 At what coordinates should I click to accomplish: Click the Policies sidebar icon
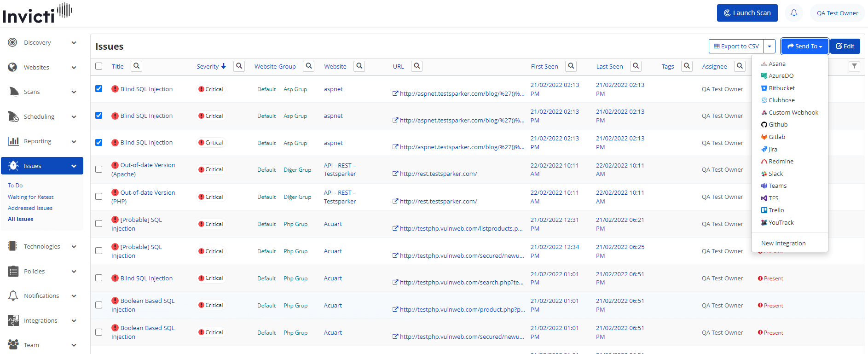[13, 271]
